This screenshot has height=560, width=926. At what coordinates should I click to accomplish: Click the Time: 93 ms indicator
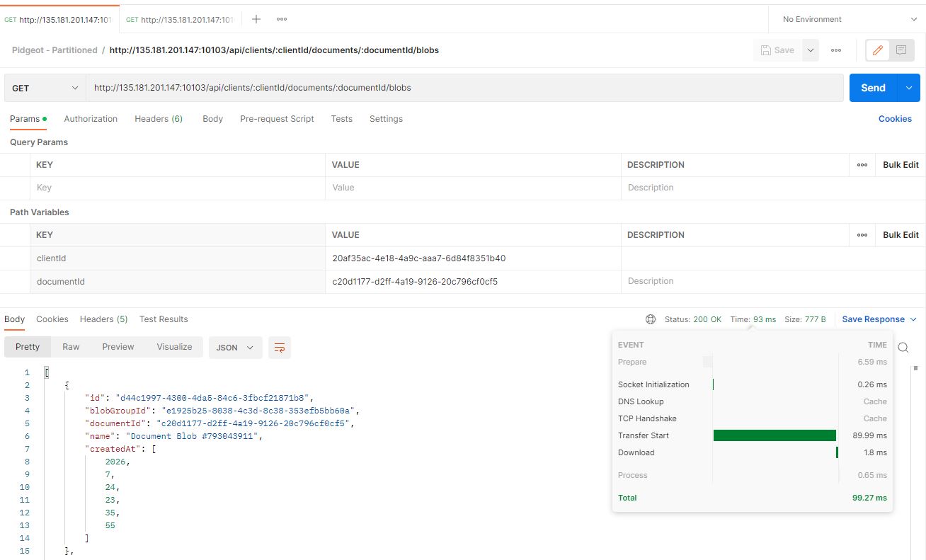(753, 319)
